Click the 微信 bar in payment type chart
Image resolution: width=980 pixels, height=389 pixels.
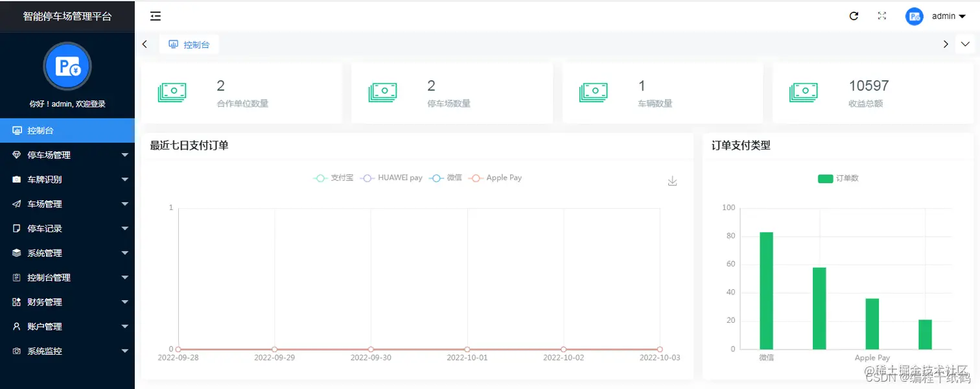[x=766, y=290]
